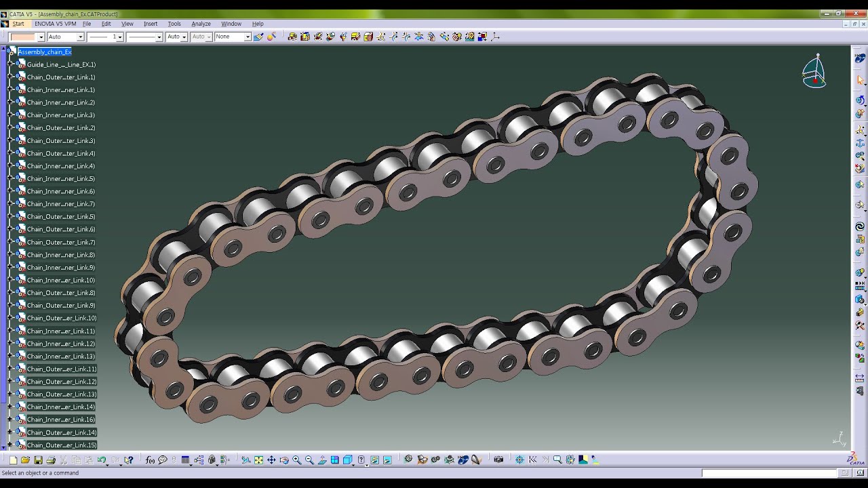Click the Zoom In magnifier icon
The width and height of the screenshot is (868, 488).
[x=297, y=460]
